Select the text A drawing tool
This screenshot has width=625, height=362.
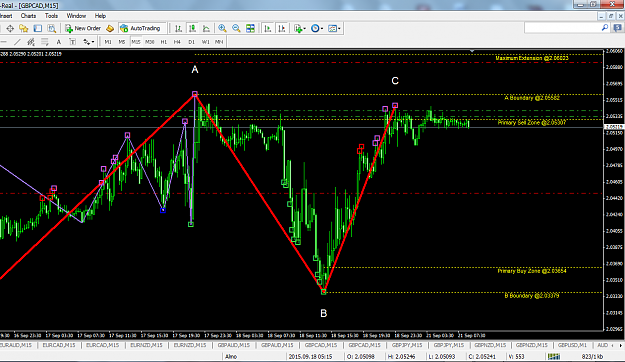pos(59,42)
